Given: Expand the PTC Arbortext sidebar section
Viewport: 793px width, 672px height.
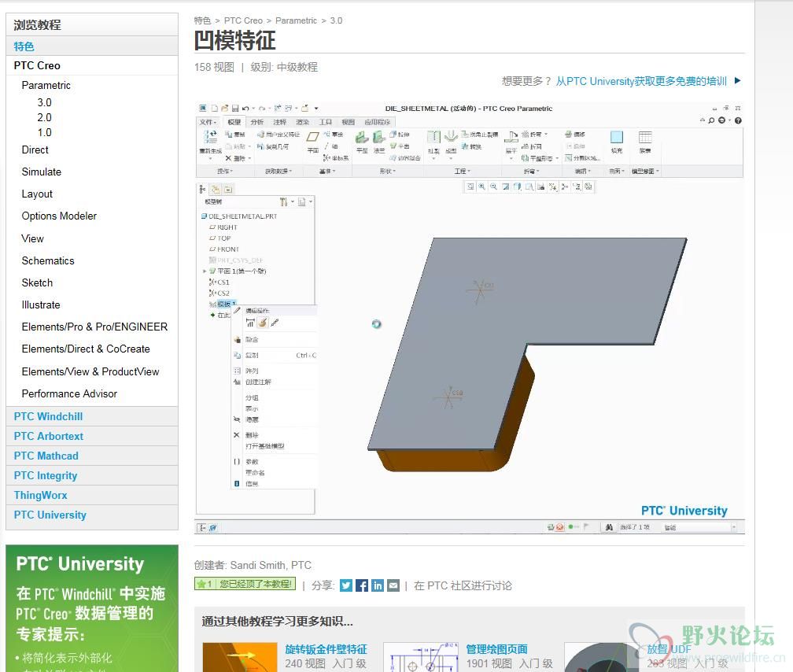Looking at the screenshot, I should coord(48,436).
